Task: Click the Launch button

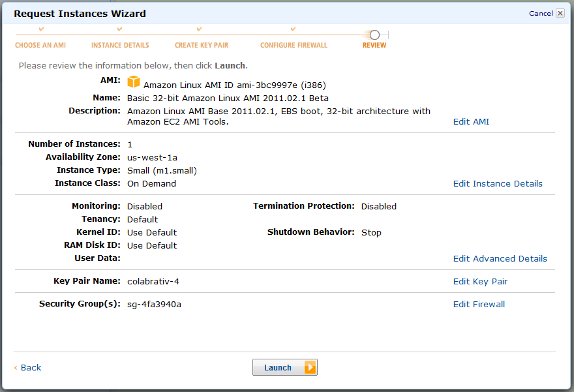Action: click(x=285, y=367)
